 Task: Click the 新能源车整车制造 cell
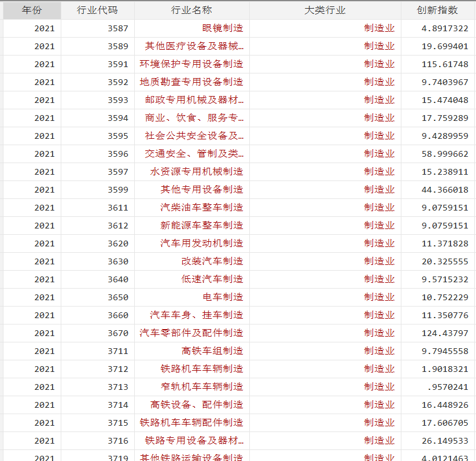tap(192, 226)
